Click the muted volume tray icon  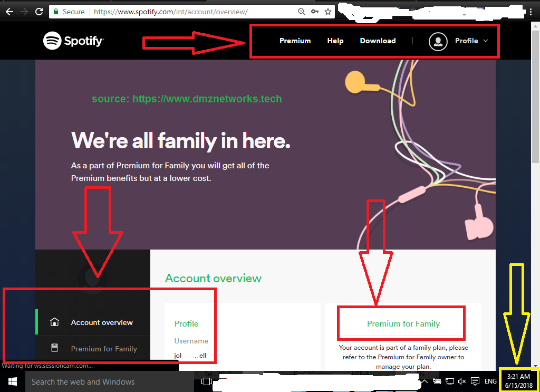point(462,381)
